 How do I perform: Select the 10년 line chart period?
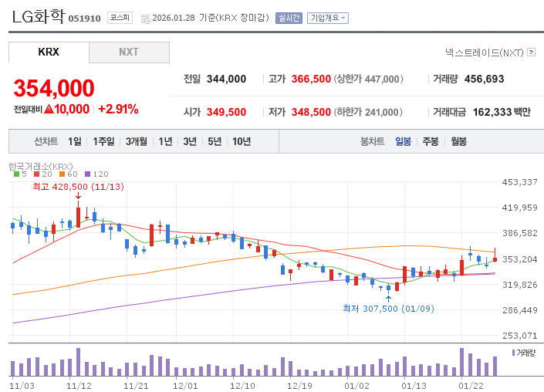coord(242,141)
